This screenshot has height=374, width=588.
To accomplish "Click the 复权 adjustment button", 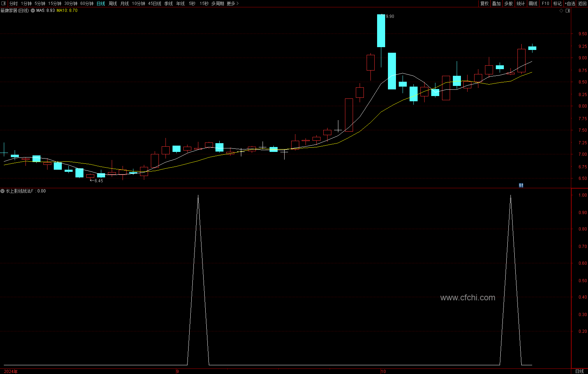I will point(484,3).
